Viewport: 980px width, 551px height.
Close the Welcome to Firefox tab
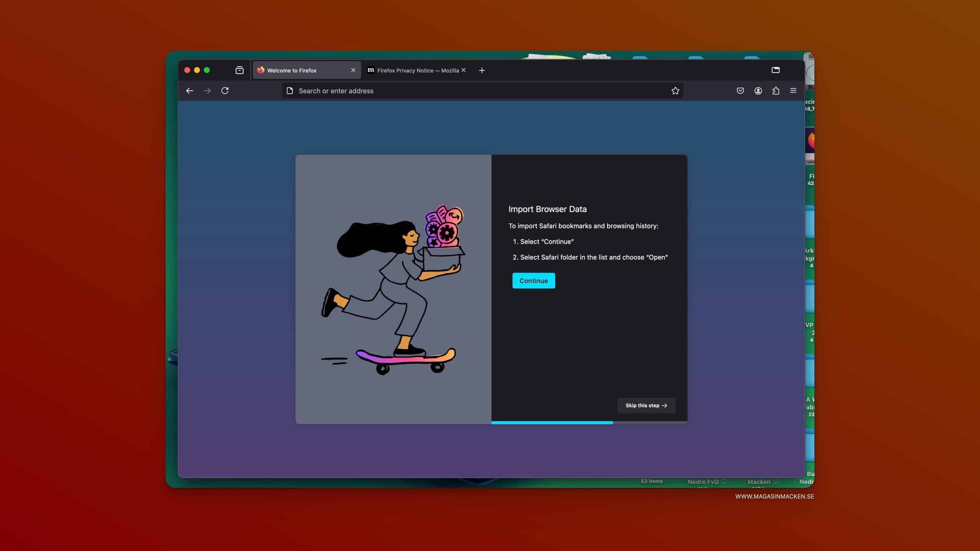[353, 70]
